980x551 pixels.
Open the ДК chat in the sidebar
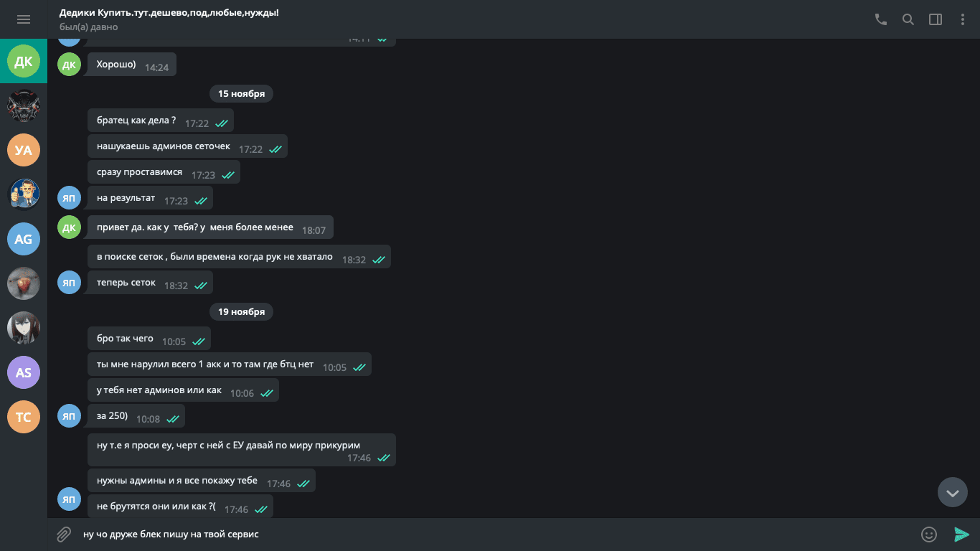pyautogui.click(x=24, y=62)
